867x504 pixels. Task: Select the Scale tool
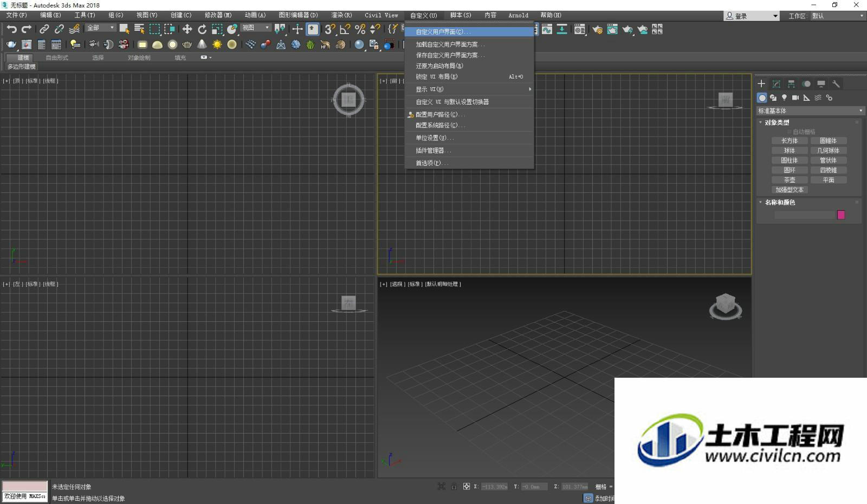217,29
